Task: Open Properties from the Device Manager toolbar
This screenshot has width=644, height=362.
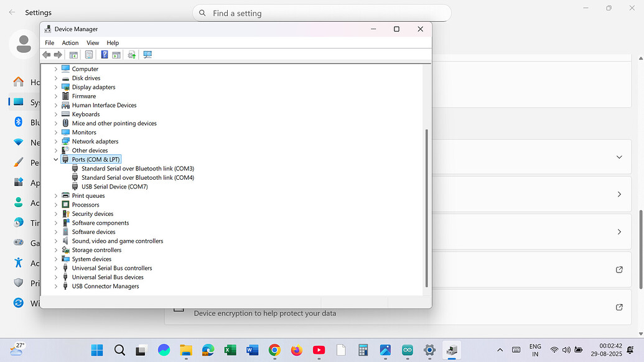Action: pos(88,54)
